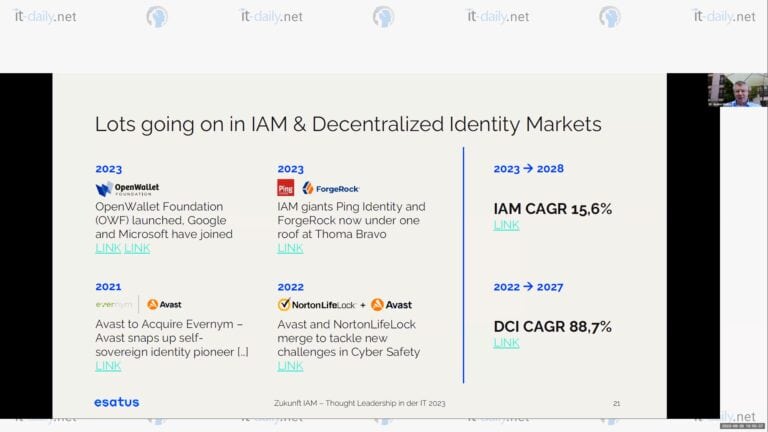Image resolution: width=768 pixels, height=432 pixels.
Task: Click the '2022' year label above NortonLifeLock
Action: (x=290, y=287)
